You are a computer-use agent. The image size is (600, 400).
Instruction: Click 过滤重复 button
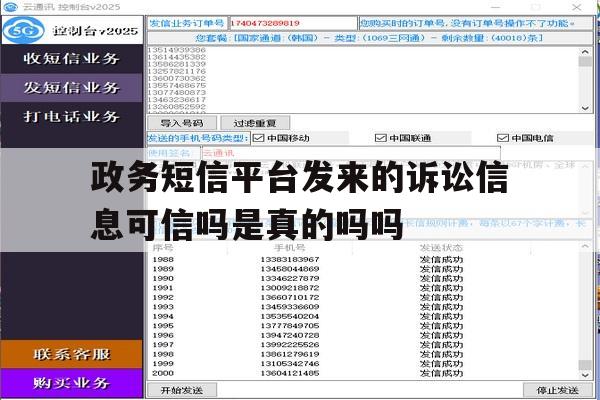[255, 123]
